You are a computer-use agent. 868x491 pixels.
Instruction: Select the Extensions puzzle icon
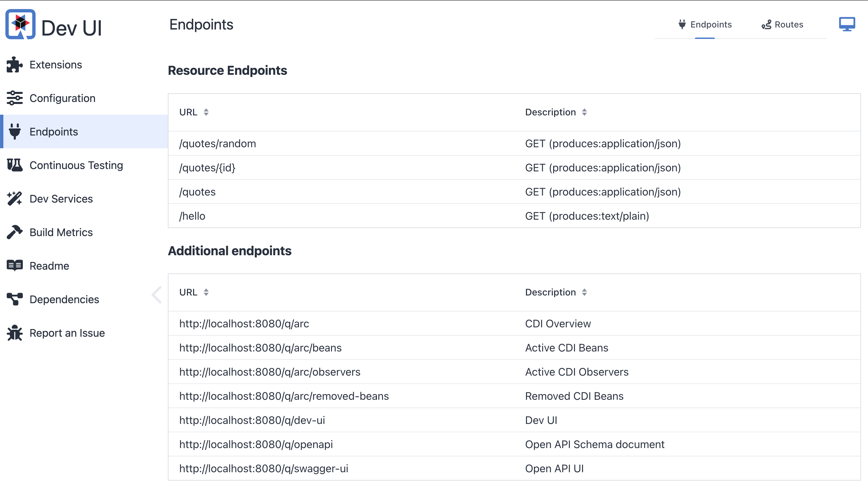click(x=13, y=64)
